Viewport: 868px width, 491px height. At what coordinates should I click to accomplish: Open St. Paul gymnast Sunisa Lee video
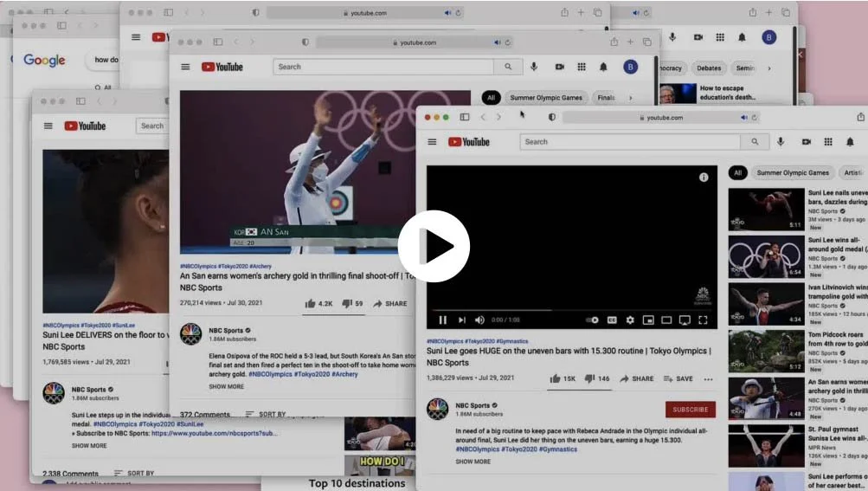click(766, 446)
